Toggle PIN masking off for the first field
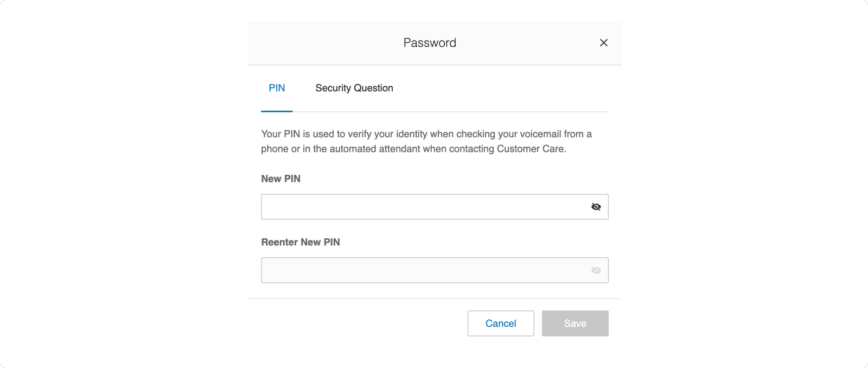The width and height of the screenshot is (868, 368). [x=596, y=206]
